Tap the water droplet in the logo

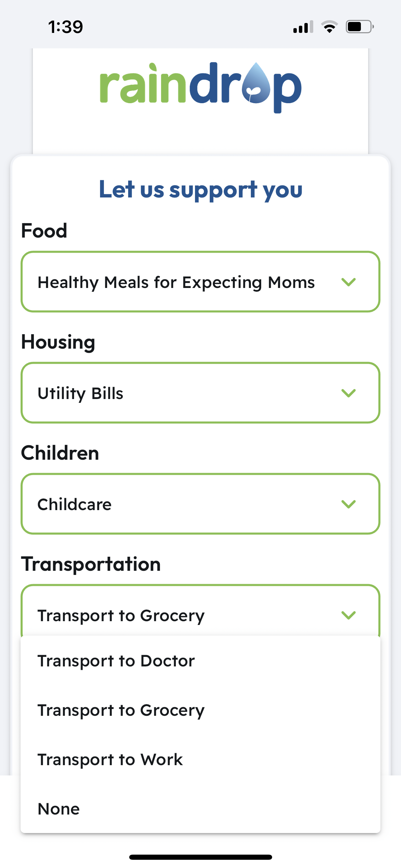click(x=256, y=83)
